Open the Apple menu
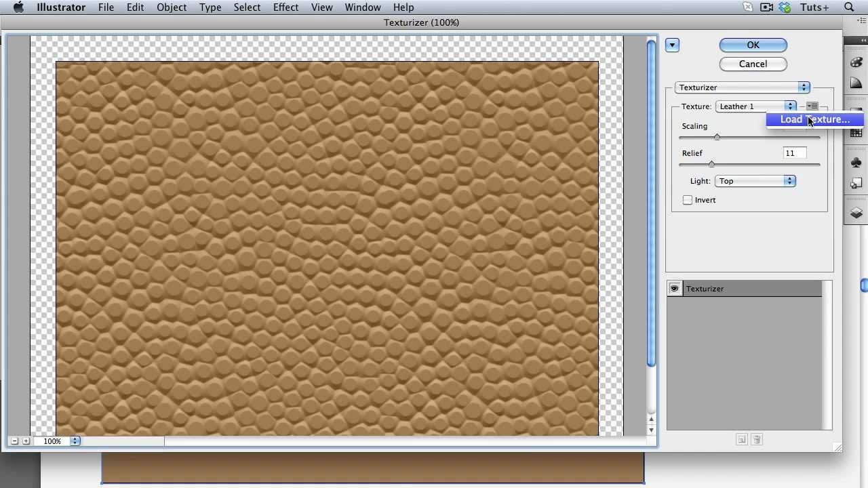The height and width of the screenshot is (488, 868). pos(18,7)
